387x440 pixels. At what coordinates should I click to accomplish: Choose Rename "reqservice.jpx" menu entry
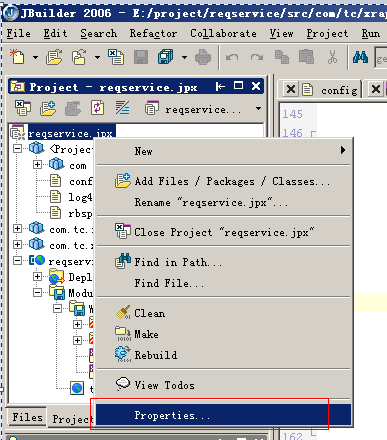coord(223,202)
